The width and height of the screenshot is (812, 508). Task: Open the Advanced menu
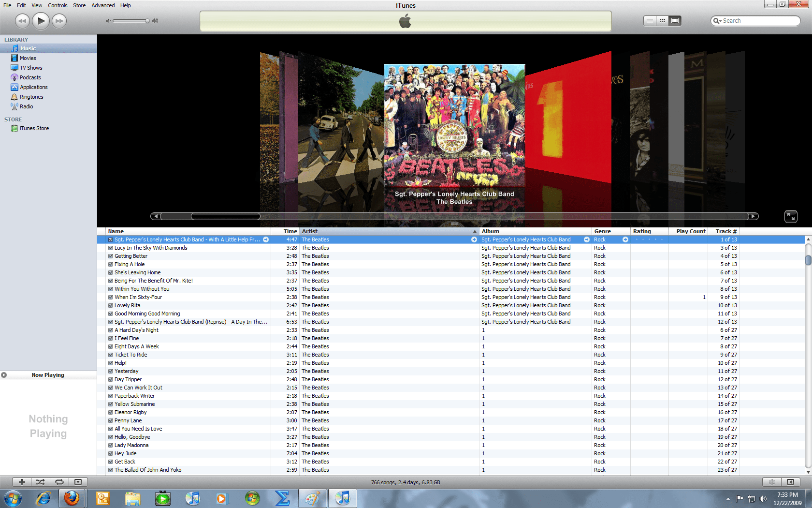click(x=103, y=5)
